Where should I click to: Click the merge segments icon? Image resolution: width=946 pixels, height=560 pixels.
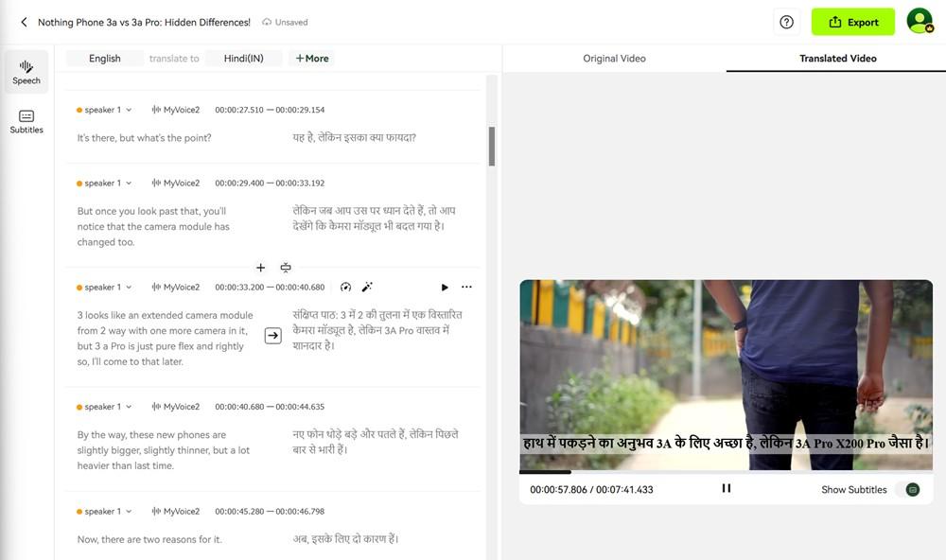coord(286,268)
